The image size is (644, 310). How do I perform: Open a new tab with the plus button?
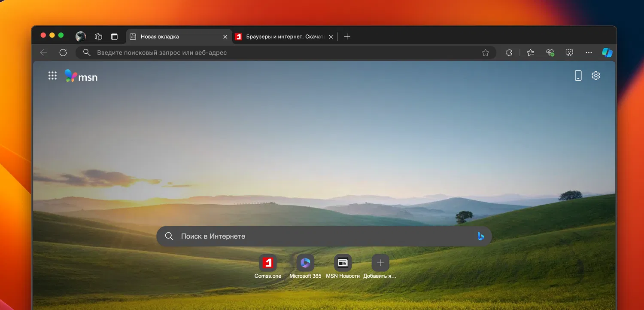pos(347,37)
